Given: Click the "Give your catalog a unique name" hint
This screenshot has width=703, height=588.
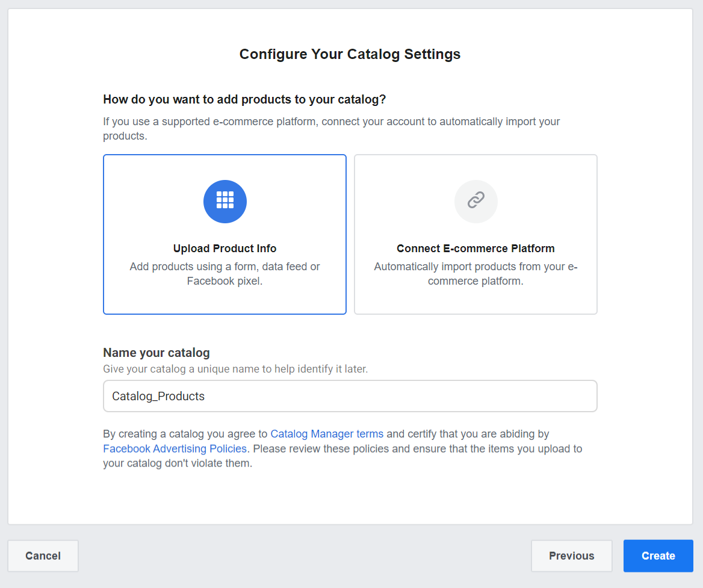Looking at the screenshot, I should 235,369.
